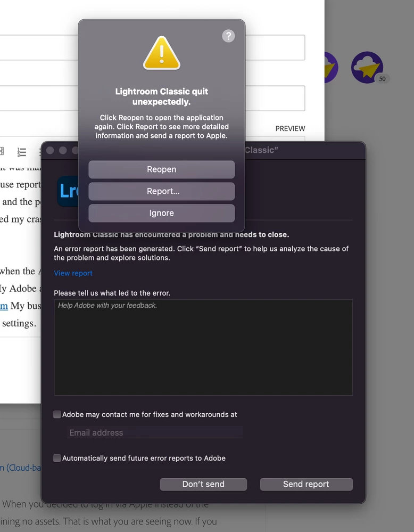Screen dimensions: 414x532
Task: Click the Email address field
Action: pos(155,432)
